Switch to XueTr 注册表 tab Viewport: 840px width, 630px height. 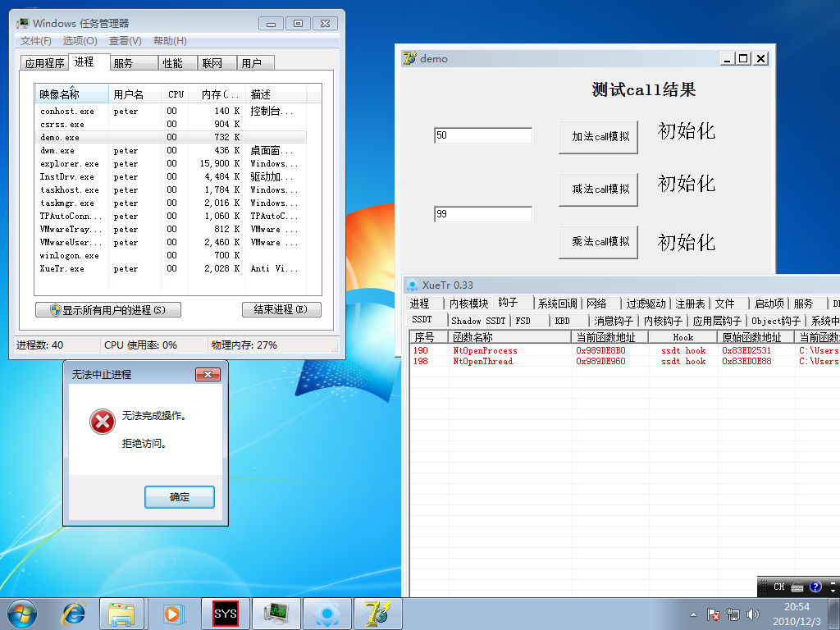point(690,304)
